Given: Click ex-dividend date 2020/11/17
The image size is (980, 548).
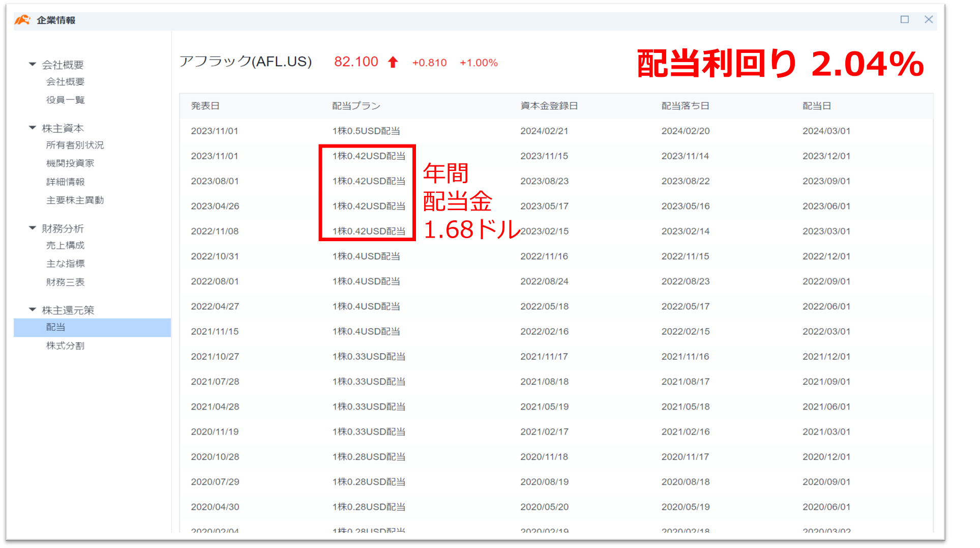Looking at the screenshot, I should [686, 456].
